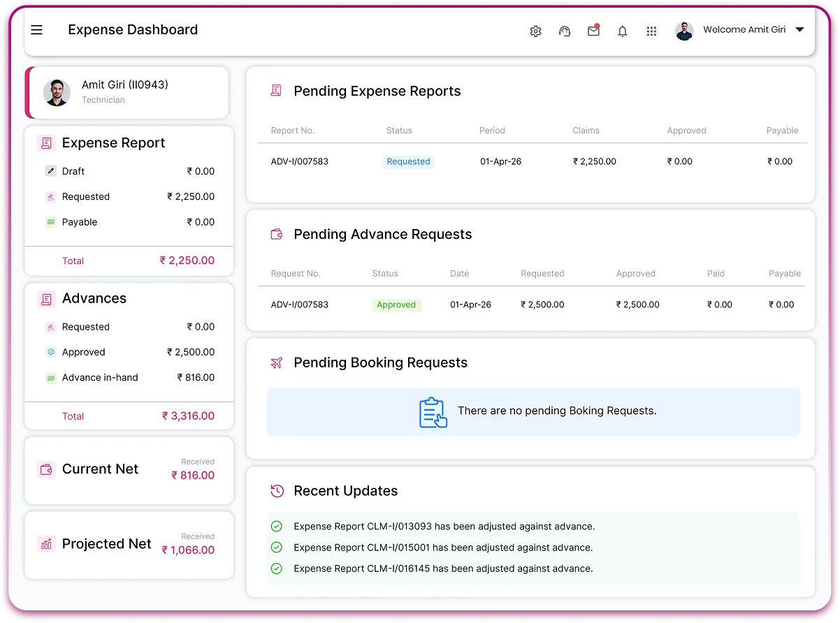840x623 pixels.
Task: Click the Advances Requested icon
Action: point(50,327)
